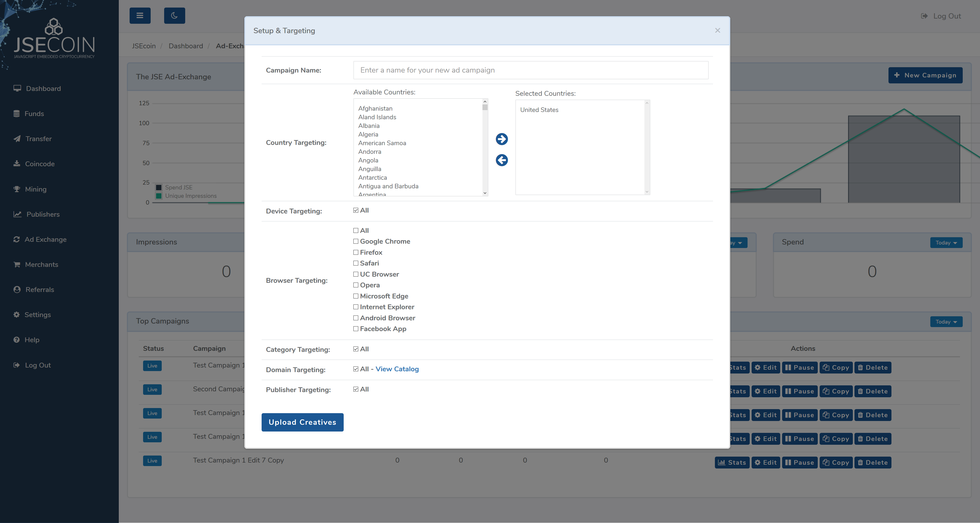Screen dimensions: 980x523
Task: Toggle dark mode moon icon
Action: [174, 16]
